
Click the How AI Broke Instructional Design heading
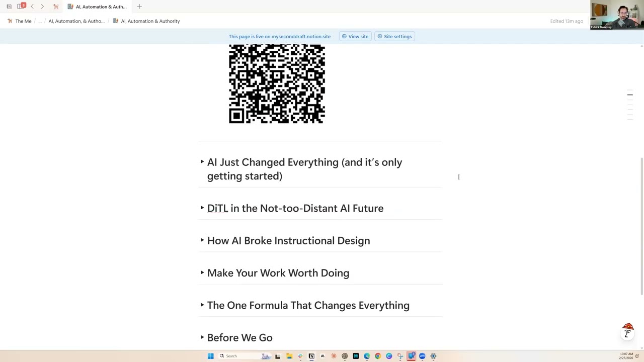point(289,241)
